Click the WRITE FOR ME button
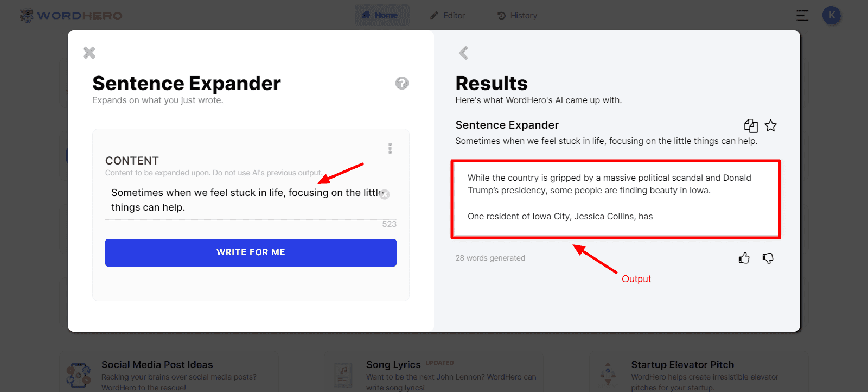 click(251, 252)
